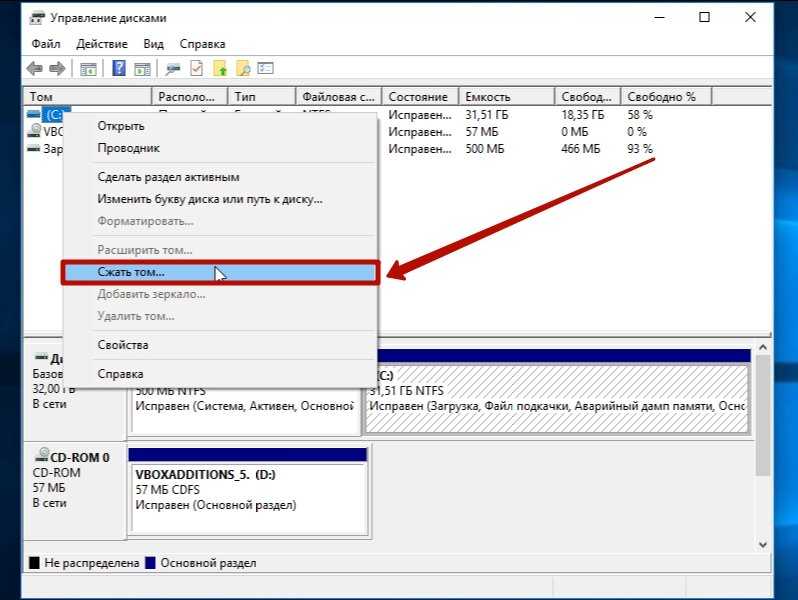Click the 58 % free percent cell
The image size is (798, 600).
[640, 115]
